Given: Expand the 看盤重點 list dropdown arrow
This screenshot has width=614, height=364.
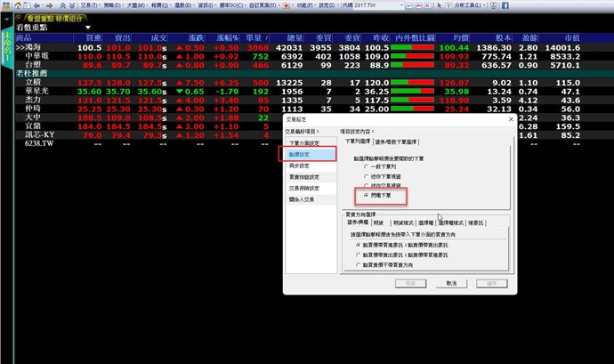Looking at the screenshot, I should click(x=87, y=28).
